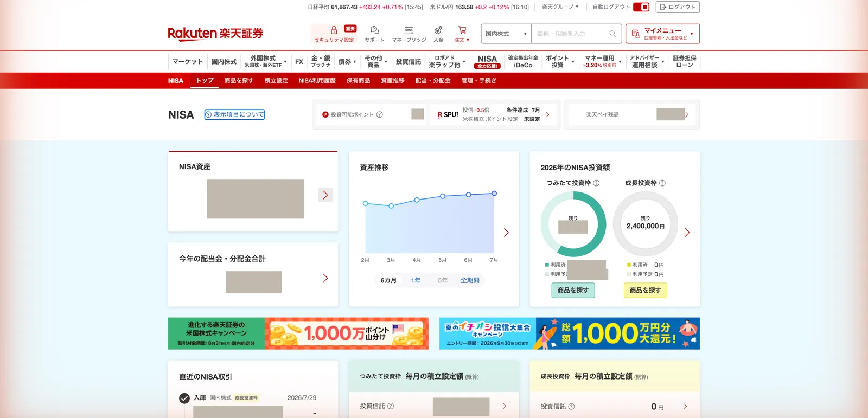Viewport: 868px width, 418px height.
Task: Open the order (注文) cart icon
Action: 462,30
